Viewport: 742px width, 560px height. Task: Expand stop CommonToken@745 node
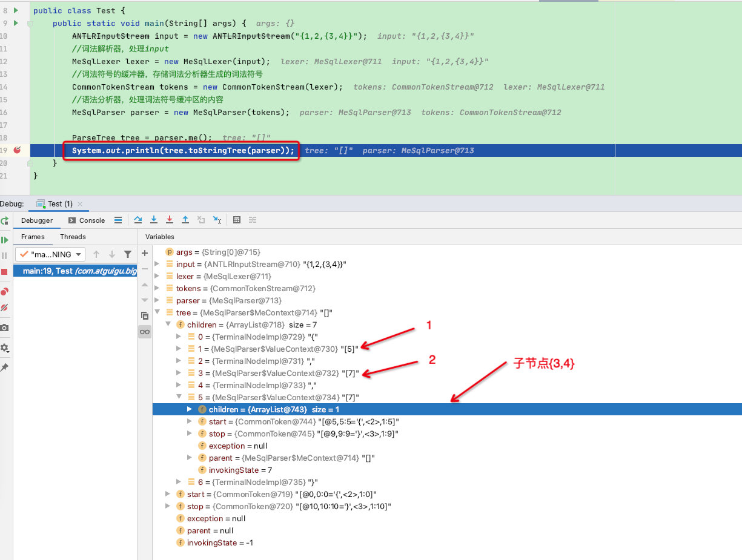click(x=190, y=433)
